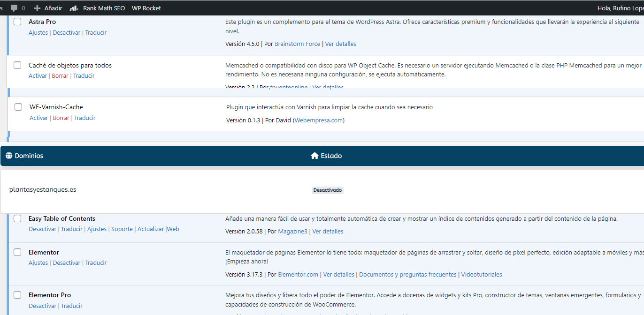644x315 pixels.
Task: Deactivate the Elementor Pro plugin
Action: coord(42,306)
